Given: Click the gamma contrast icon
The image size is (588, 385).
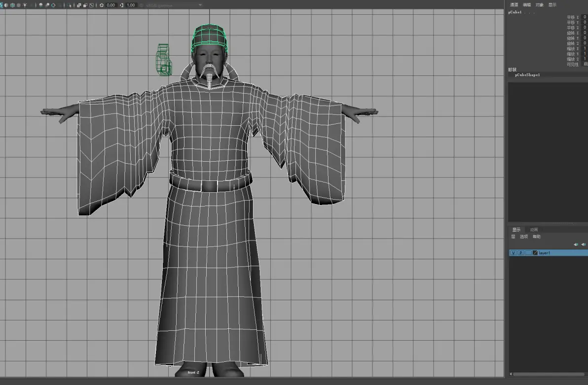Looking at the screenshot, I should tap(121, 5).
